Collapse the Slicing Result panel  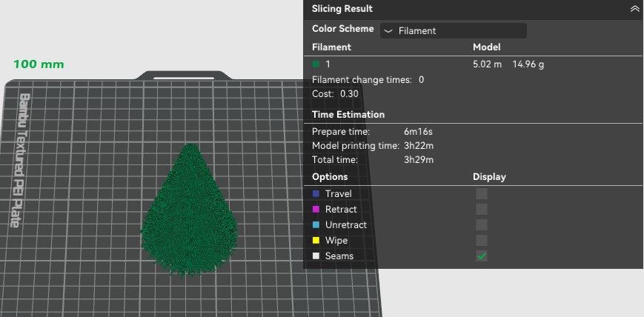(x=634, y=9)
